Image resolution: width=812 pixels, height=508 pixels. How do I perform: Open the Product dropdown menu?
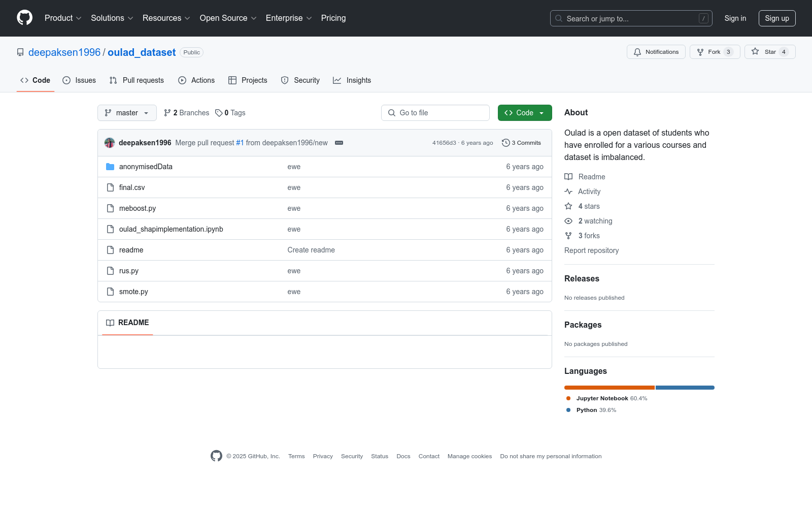point(63,18)
